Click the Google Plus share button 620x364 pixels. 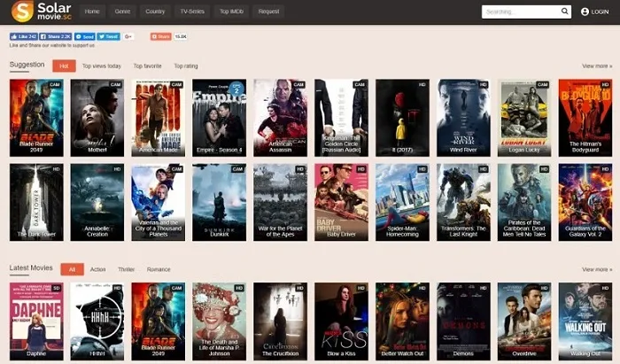(128, 36)
